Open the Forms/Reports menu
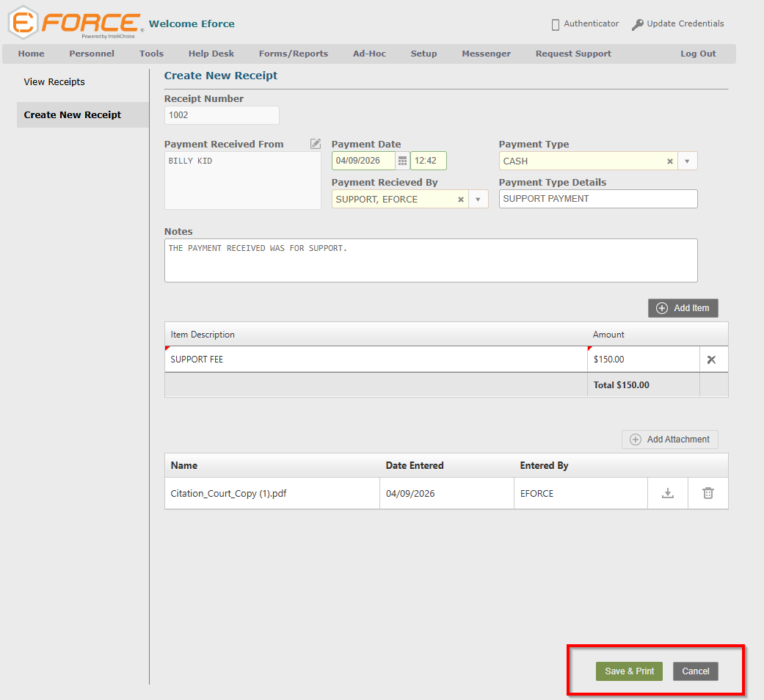This screenshot has width=764, height=700. [x=293, y=54]
